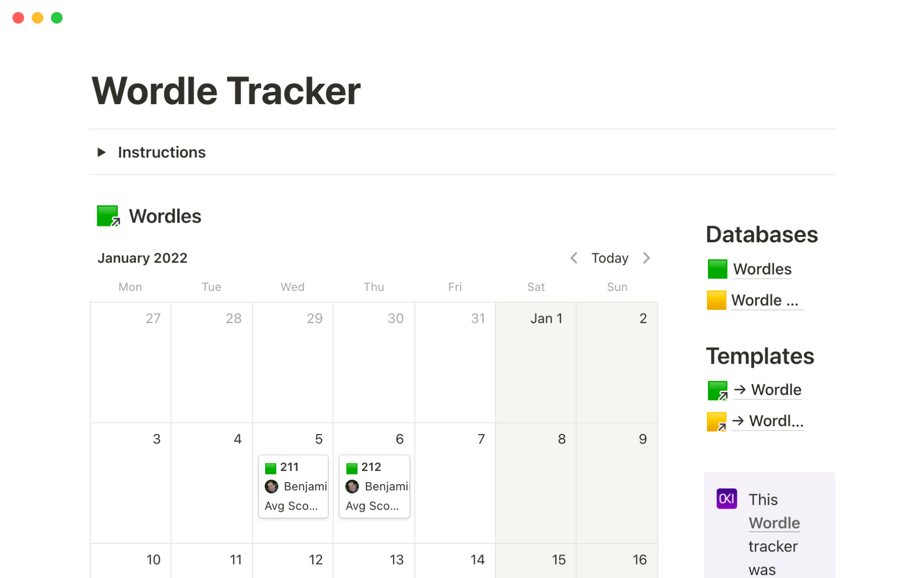Follow the Wordle link in the callout
Image resolution: width=924 pixels, height=578 pixels.
click(x=774, y=523)
